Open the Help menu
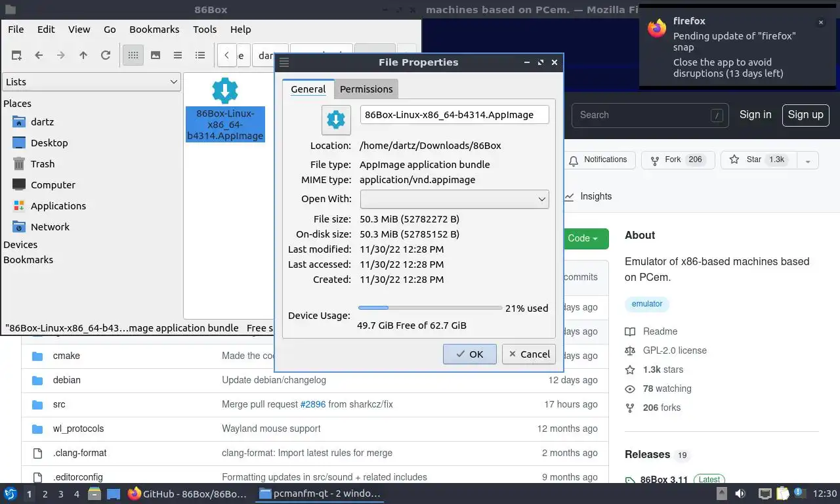The height and width of the screenshot is (504, 840). point(240,29)
